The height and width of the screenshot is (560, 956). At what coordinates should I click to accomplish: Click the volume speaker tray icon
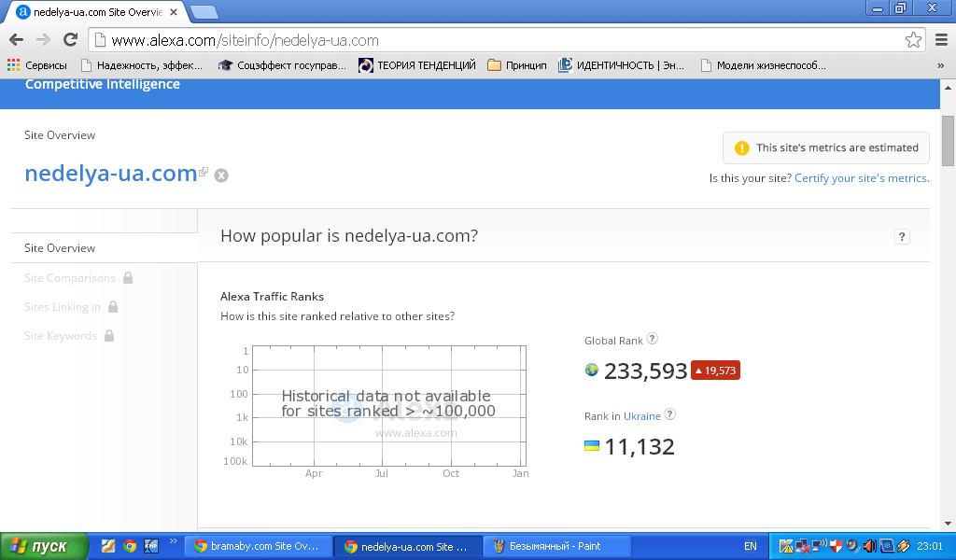pos(869,546)
